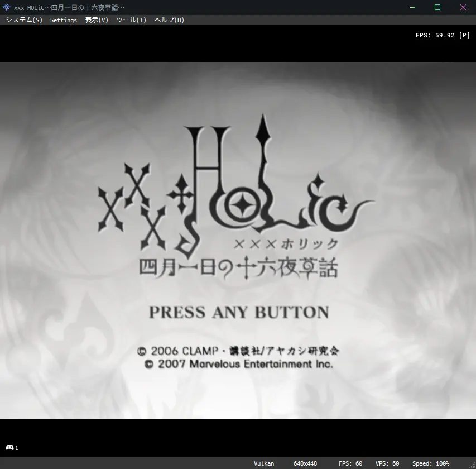
Task: Click the Vulkan renderer status entry
Action: (264, 463)
